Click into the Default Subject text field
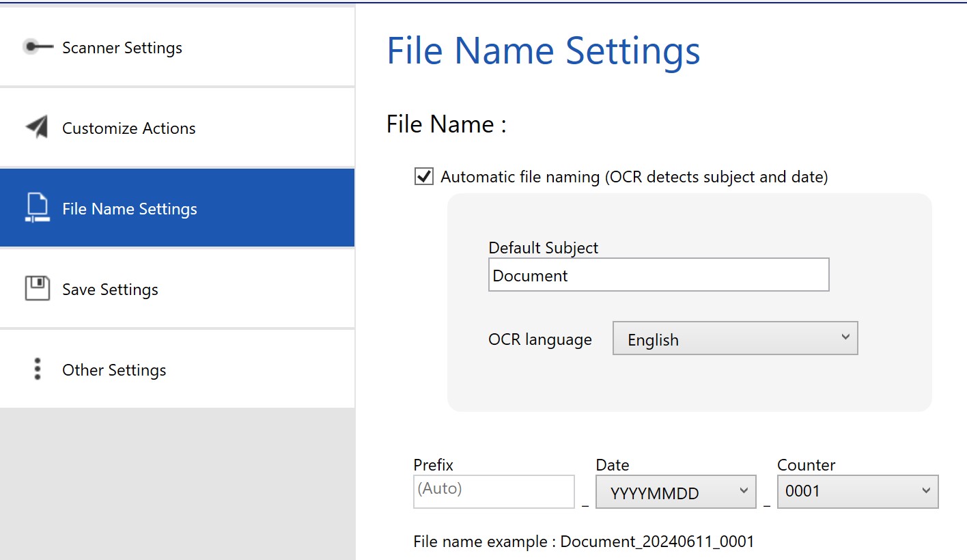Screen dimensions: 967x560 [658, 275]
